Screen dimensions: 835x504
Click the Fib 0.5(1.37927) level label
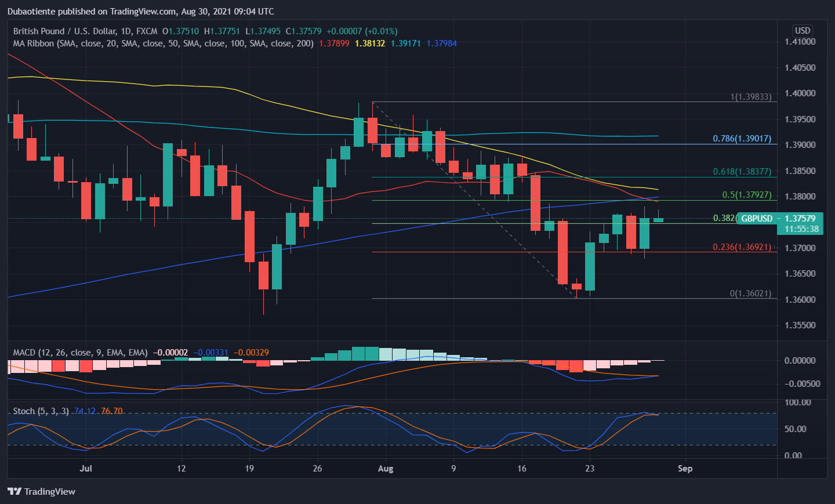747,195
